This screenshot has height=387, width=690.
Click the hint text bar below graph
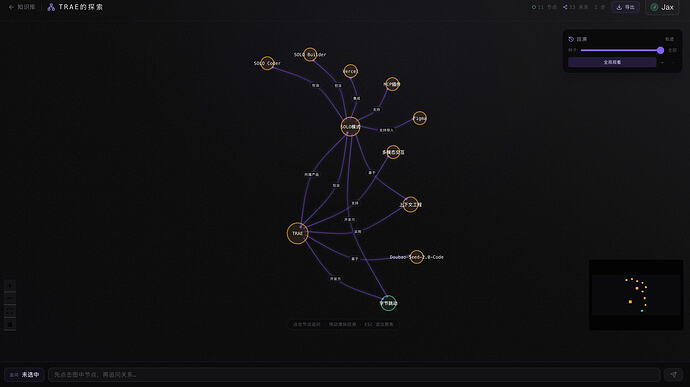pyautogui.click(x=343, y=324)
